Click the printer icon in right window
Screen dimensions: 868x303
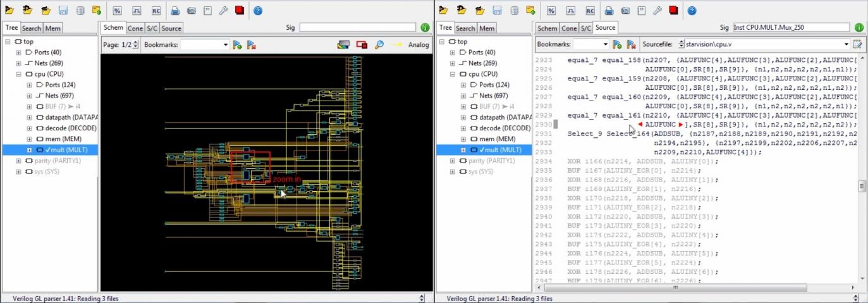(609, 10)
